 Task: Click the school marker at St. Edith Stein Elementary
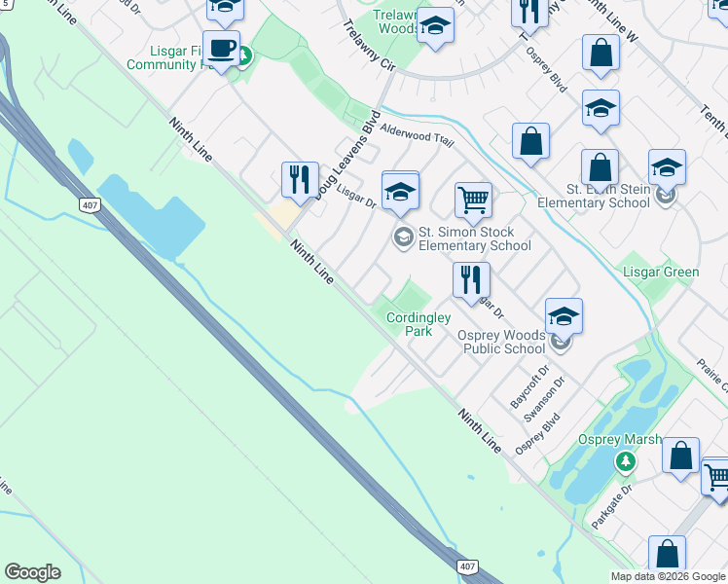667,169
